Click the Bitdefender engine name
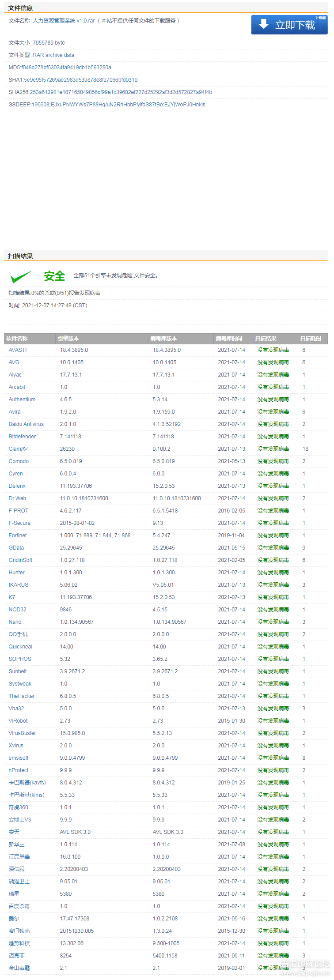The width and height of the screenshot is (334, 980). (23, 437)
